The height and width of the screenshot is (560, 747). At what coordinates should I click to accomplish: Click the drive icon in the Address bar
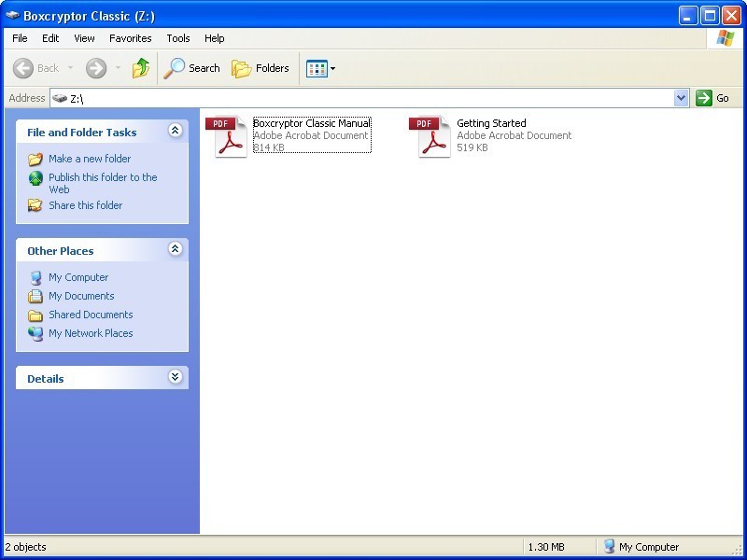pyautogui.click(x=60, y=98)
